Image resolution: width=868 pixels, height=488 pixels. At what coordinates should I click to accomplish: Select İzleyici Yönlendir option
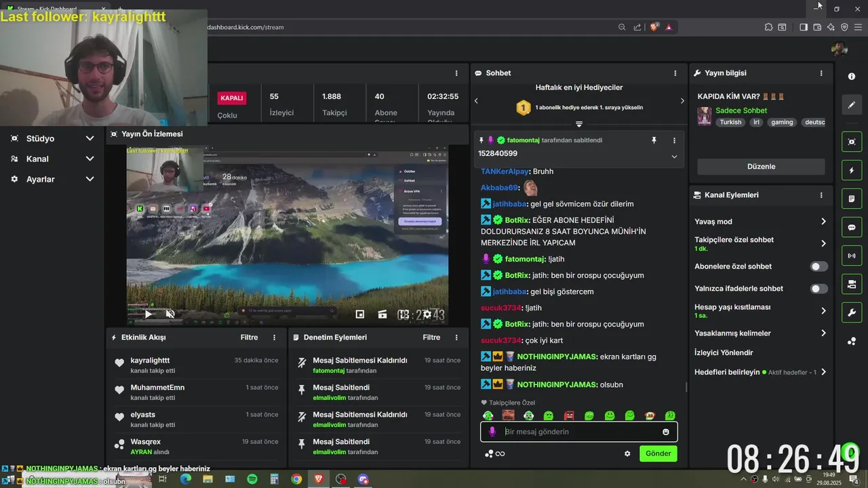[724, 352]
